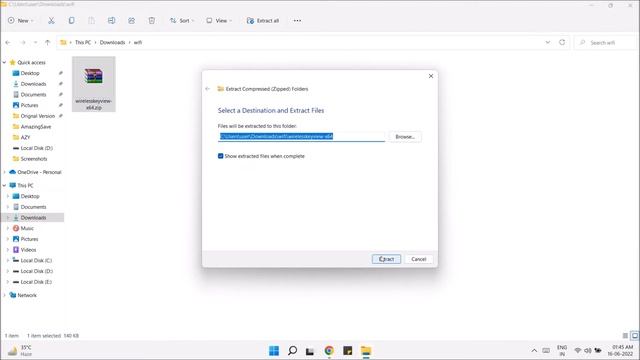Open Documents under Quick access
The height and width of the screenshot is (360, 640).
(33, 94)
